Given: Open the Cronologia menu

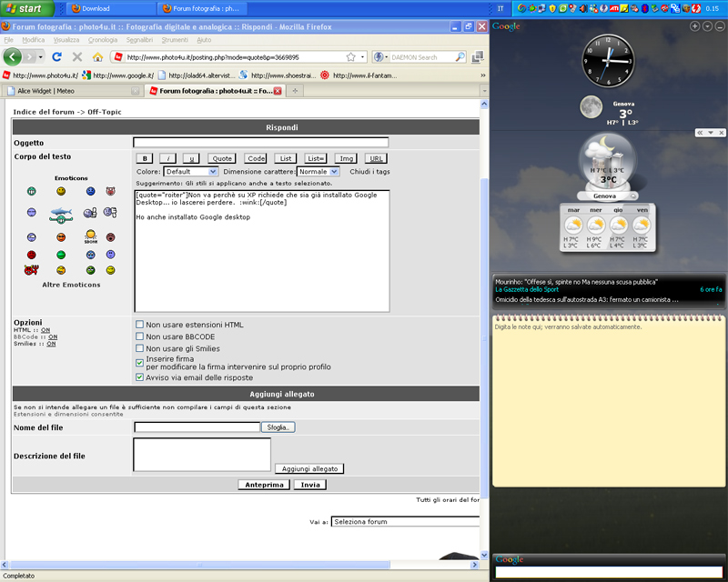Looking at the screenshot, I should point(103,40).
